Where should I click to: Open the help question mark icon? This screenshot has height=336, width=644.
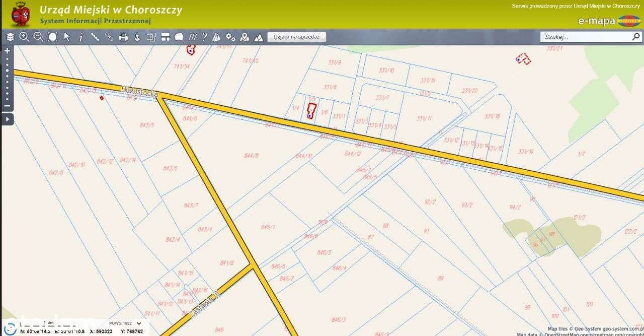[204, 37]
